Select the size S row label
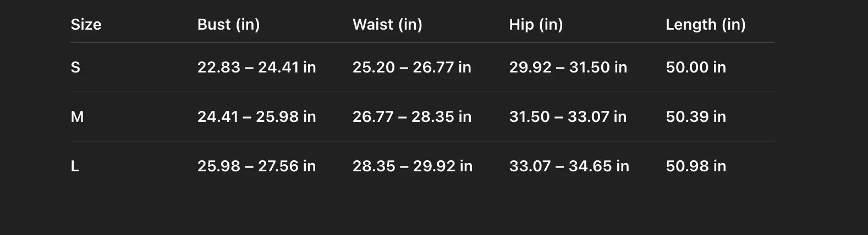Viewport: 868px width, 235px height. coord(75,68)
